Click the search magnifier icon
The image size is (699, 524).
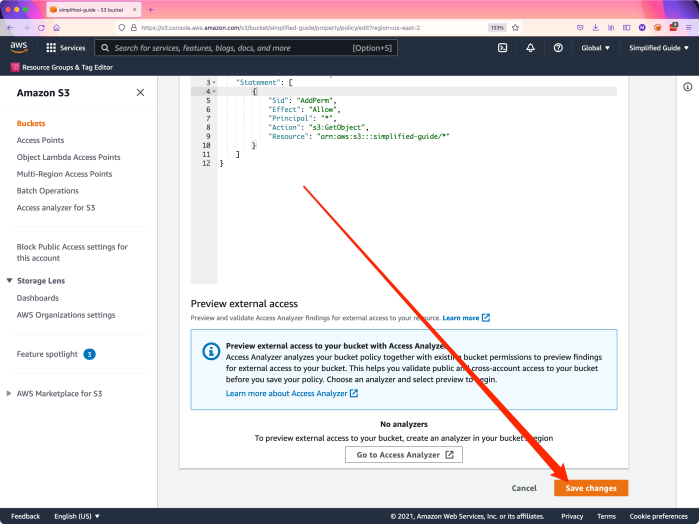click(x=105, y=48)
